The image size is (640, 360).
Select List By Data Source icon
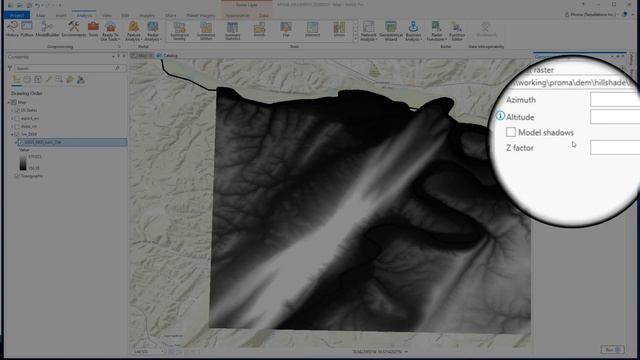27,80
